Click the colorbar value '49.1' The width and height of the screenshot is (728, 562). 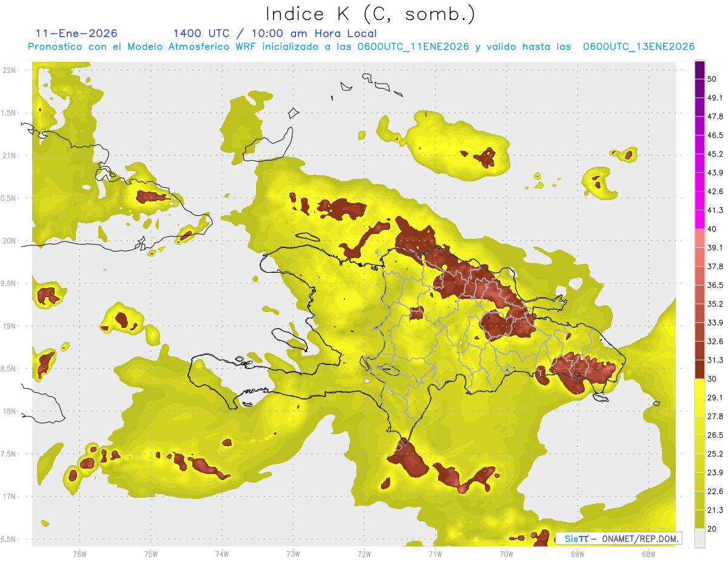[x=715, y=98]
